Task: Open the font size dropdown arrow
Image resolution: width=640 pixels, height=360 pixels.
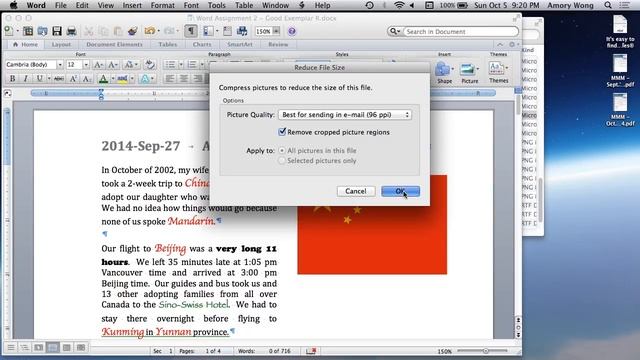Action: (x=86, y=64)
